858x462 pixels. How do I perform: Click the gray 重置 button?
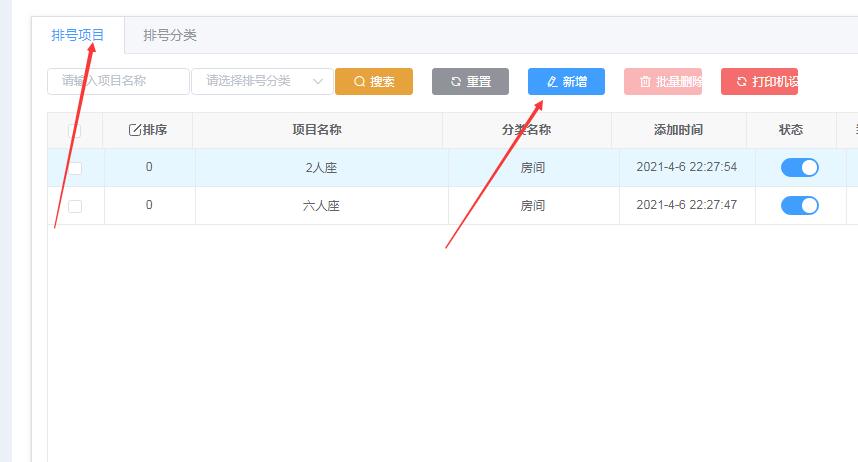[470, 82]
